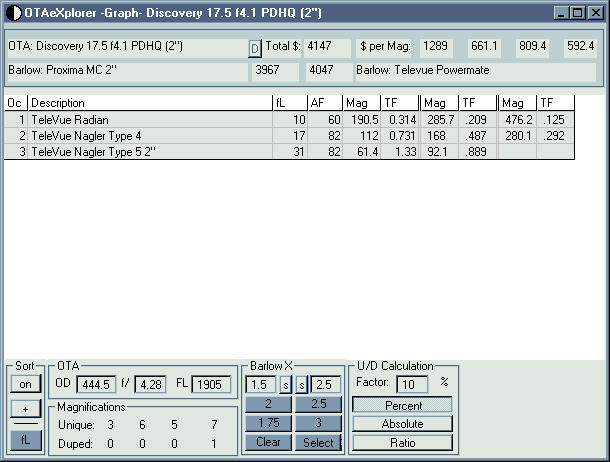The height and width of the screenshot is (462, 610).
Task: Click the Mag cell 280.1 for Nagler Type 4
Action: tap(517, 136)
